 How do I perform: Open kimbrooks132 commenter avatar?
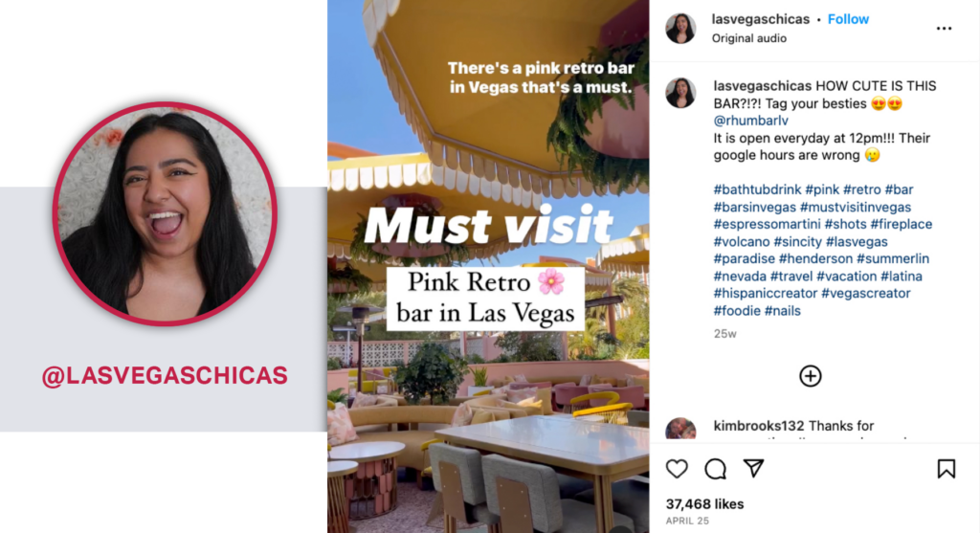coord(680,430)
